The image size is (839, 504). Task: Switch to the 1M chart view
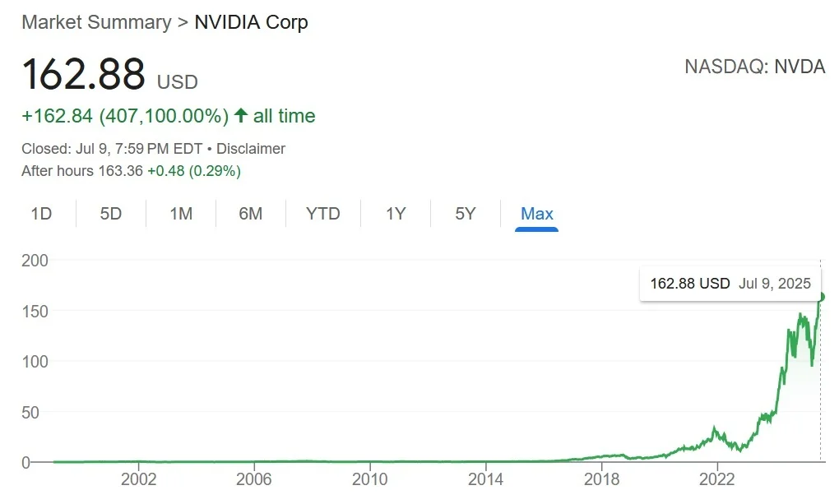[180, 213]
